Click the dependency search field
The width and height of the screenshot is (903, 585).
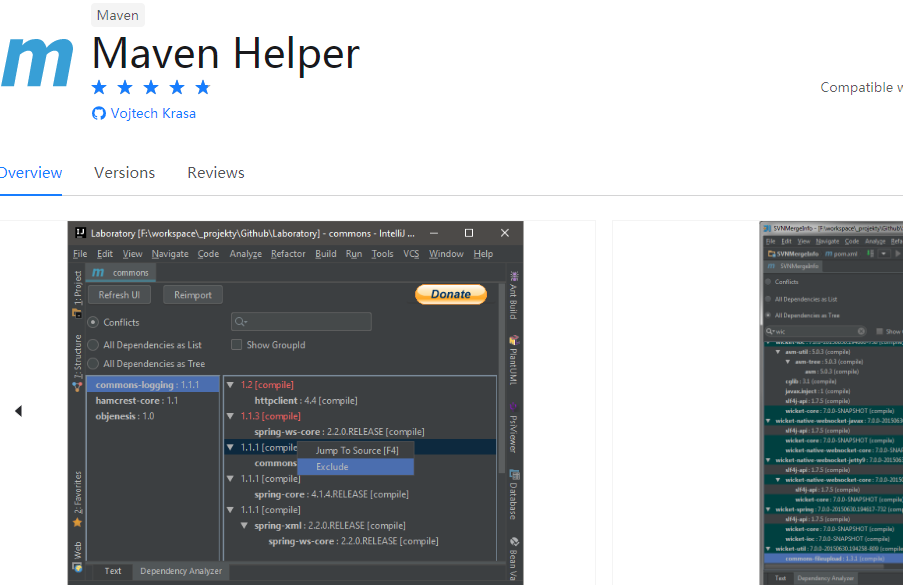click(x=301, y=322)
